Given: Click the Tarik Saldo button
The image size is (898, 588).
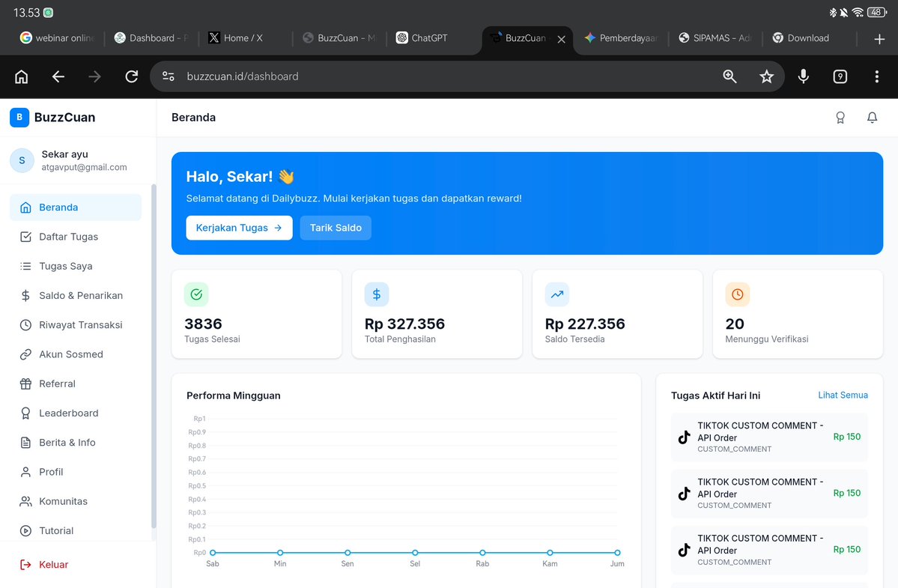Looking at the screenshot, I should click(x=336, y=228).
